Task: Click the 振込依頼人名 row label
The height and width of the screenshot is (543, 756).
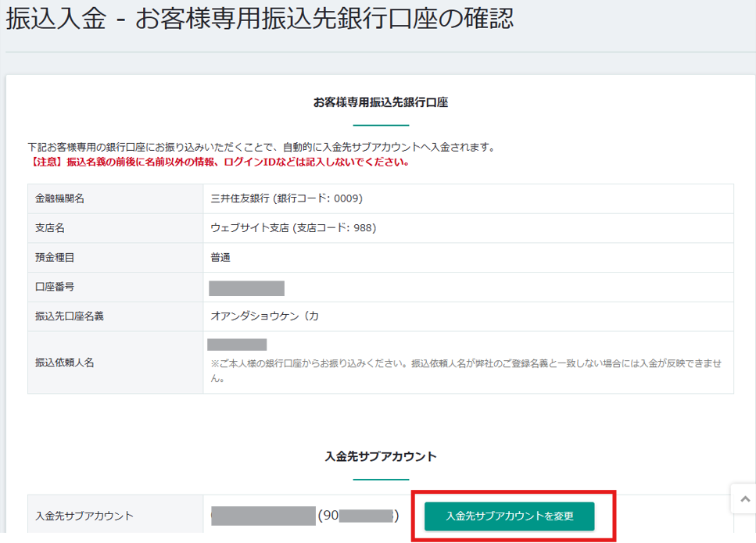Action: tap(65, 363)
